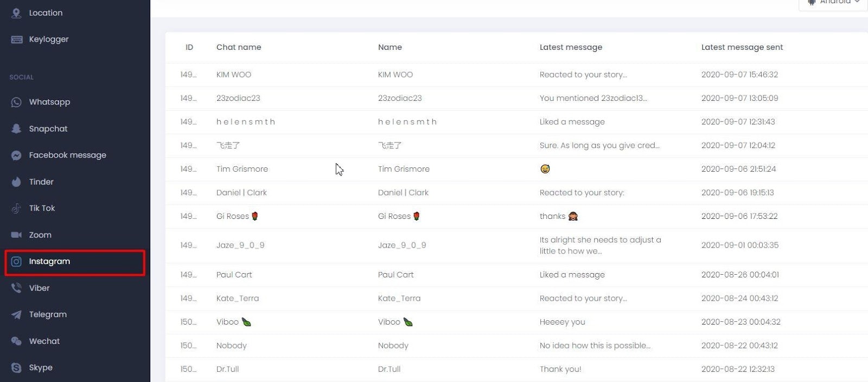Image resolution: width=868 pixels, height=382 pixels.
Task: Open the Gi Roses chat name
Action: [237, 216]
